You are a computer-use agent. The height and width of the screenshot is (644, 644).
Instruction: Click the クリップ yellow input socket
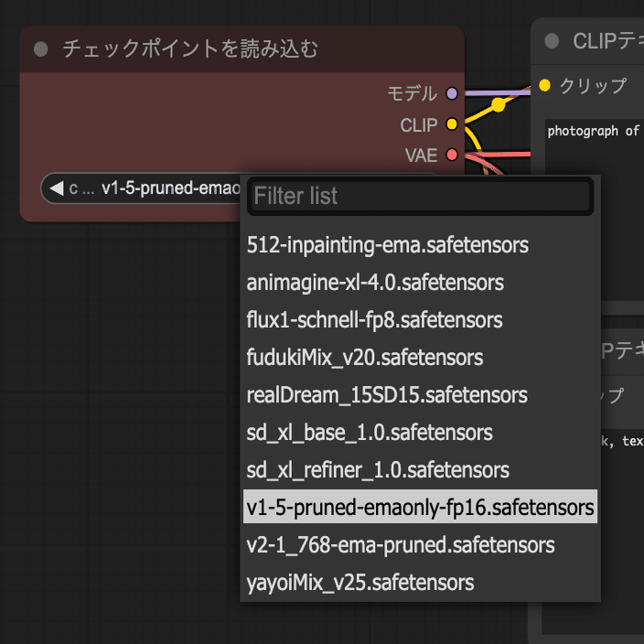[544, 85]
